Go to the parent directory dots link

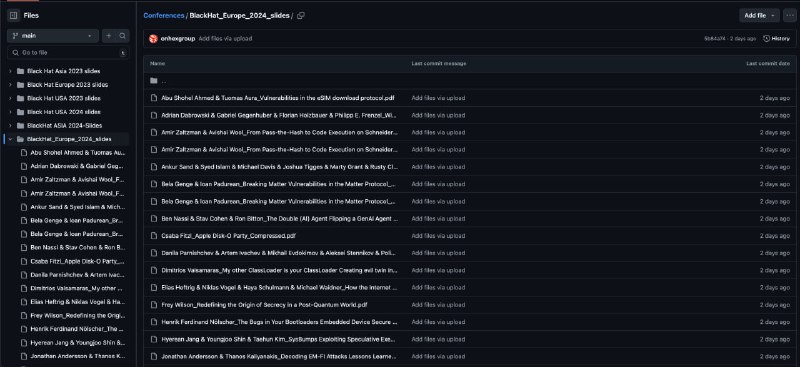[x=164, y=81]
